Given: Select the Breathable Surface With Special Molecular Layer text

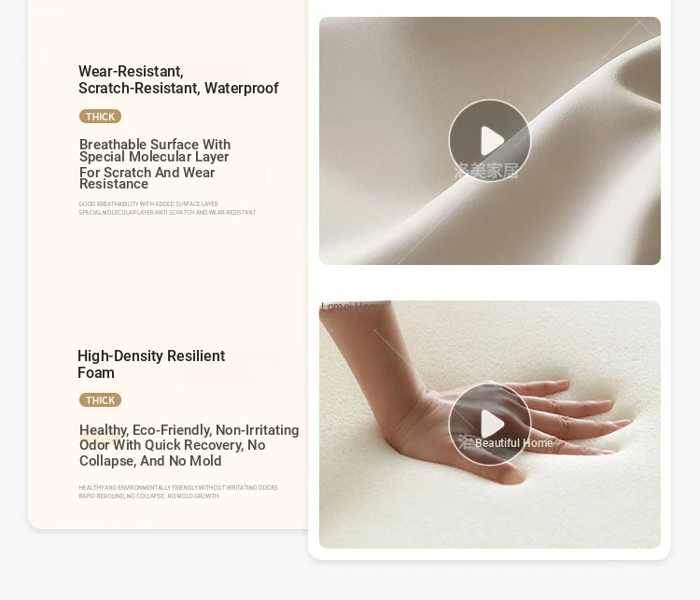Looking at the screenshot, I should pos(155,150).
